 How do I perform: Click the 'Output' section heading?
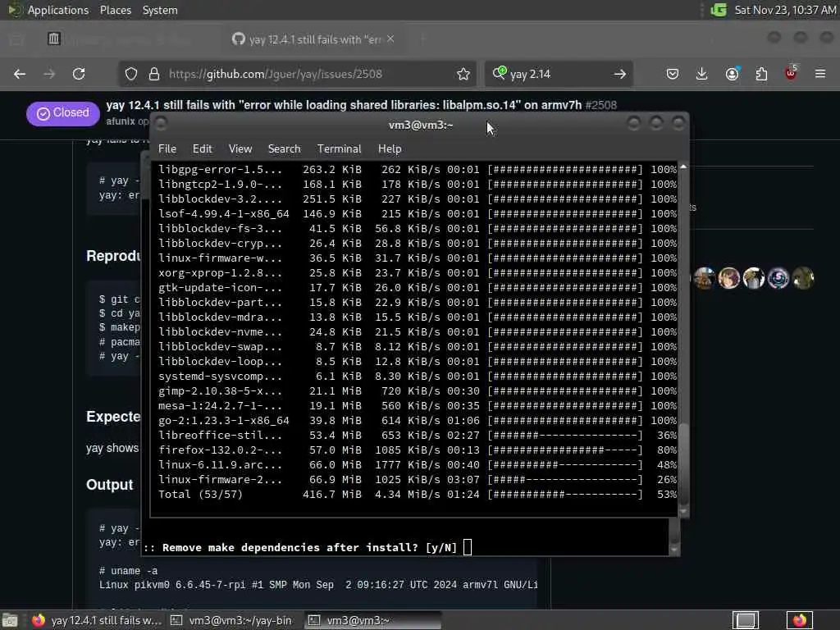pyautogui.click(x=109, y=485)
